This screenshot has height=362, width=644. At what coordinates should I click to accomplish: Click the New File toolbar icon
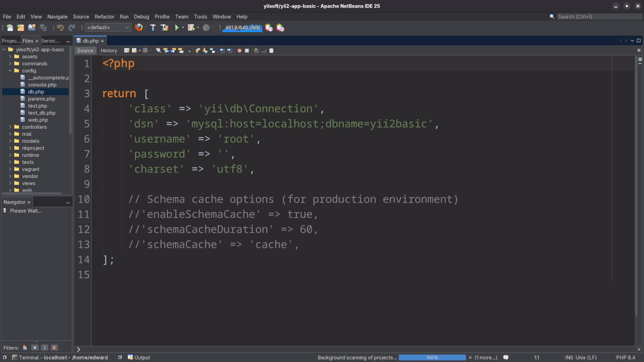click(x=10, y=28)
